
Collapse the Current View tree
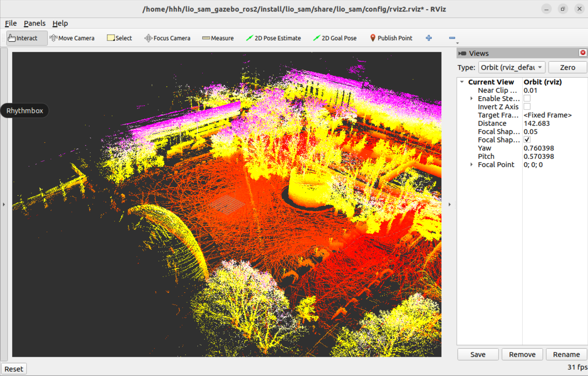(462, 82)
